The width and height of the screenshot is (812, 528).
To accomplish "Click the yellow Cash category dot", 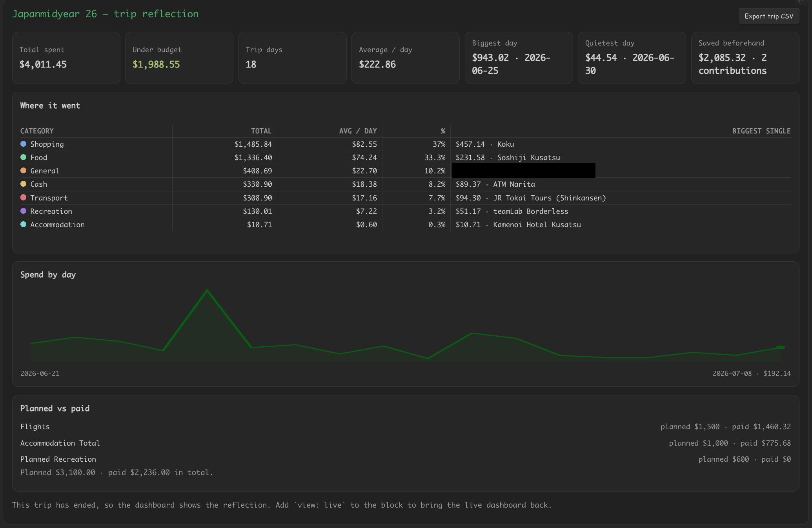I will 23,184.
